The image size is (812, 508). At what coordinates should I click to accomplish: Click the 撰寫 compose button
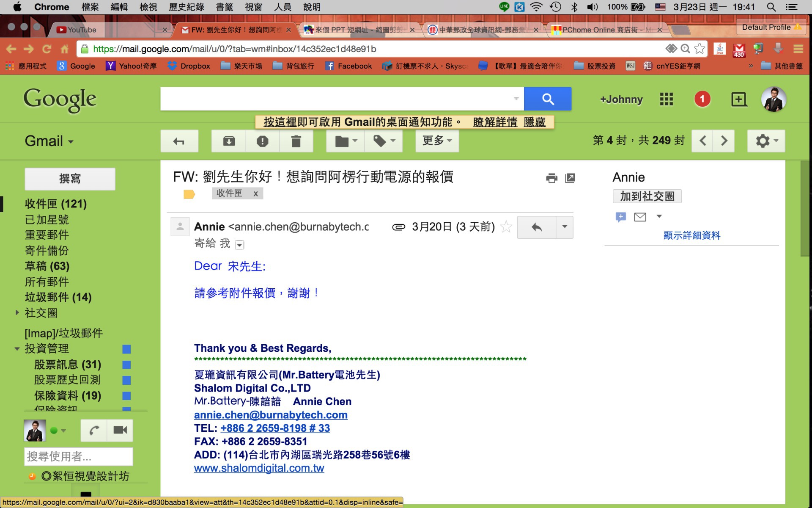coord(70,179)
